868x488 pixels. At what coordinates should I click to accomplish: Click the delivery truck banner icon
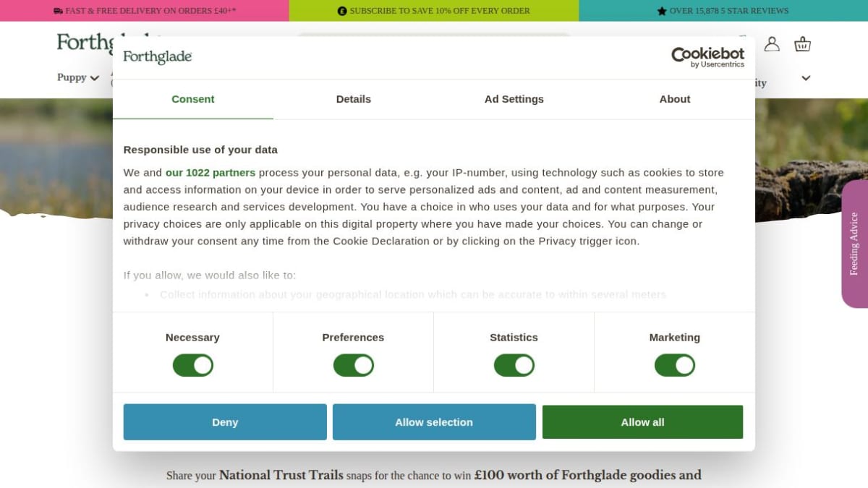58,11
